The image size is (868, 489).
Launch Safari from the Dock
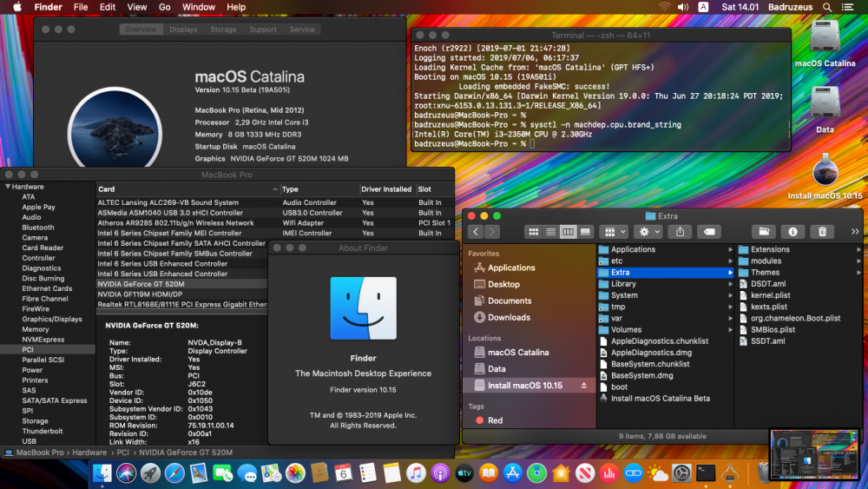click(x=174, y=473)
